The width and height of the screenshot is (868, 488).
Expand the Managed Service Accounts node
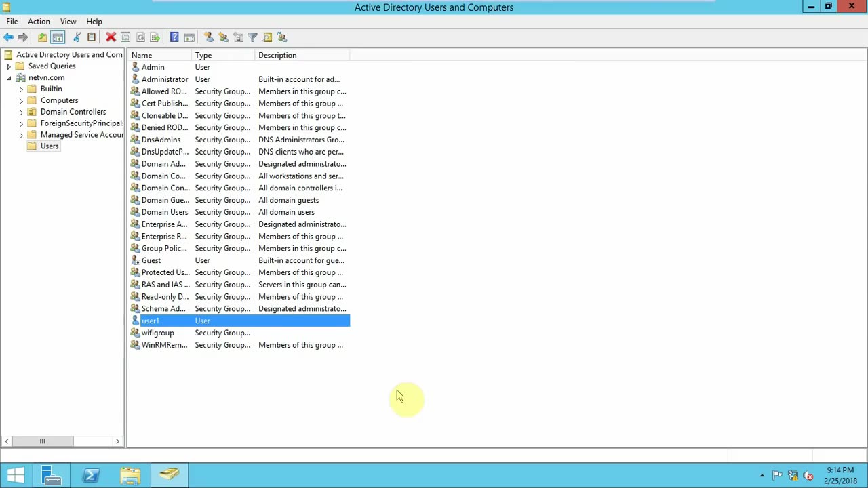(21, 136)
